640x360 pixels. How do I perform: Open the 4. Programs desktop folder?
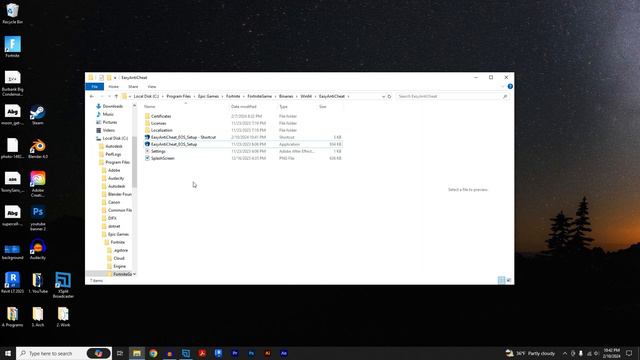point(12,316)
